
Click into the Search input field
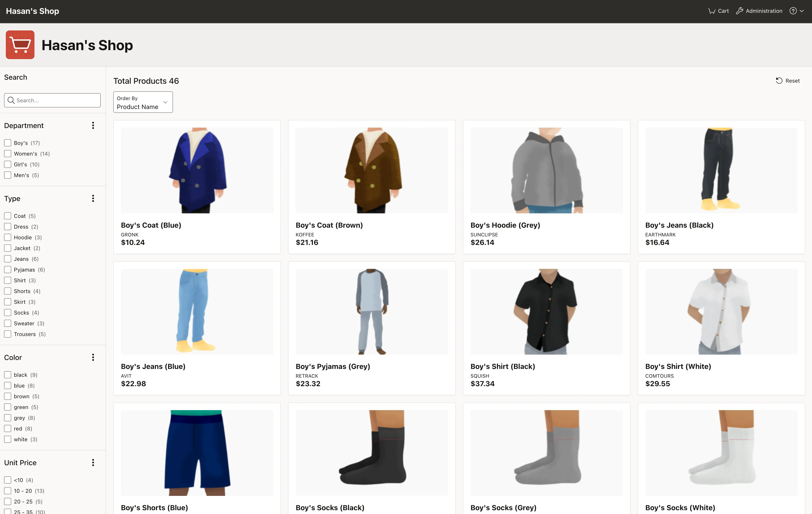(x=52, y=101)
